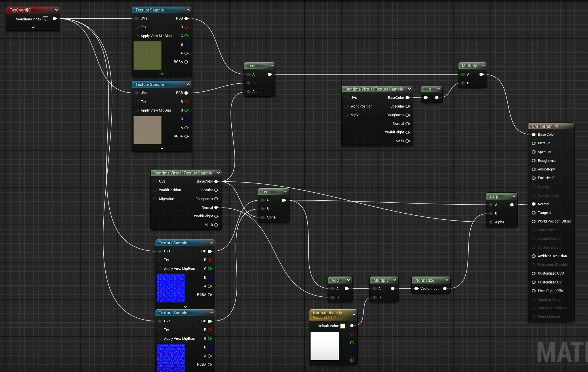The height and width of the screenshot is (372, 588).
Task: Click the NormalIntensity Default Value color swatch
Action: 343,326
